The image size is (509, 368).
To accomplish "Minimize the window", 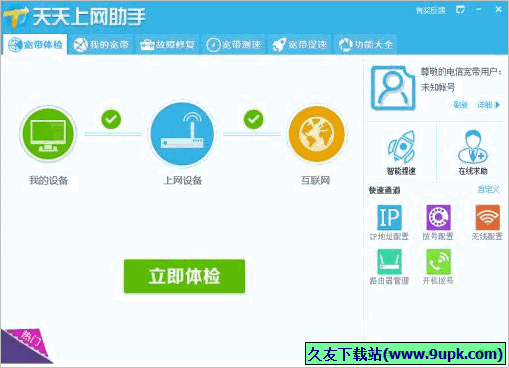I will click(479, 10).
